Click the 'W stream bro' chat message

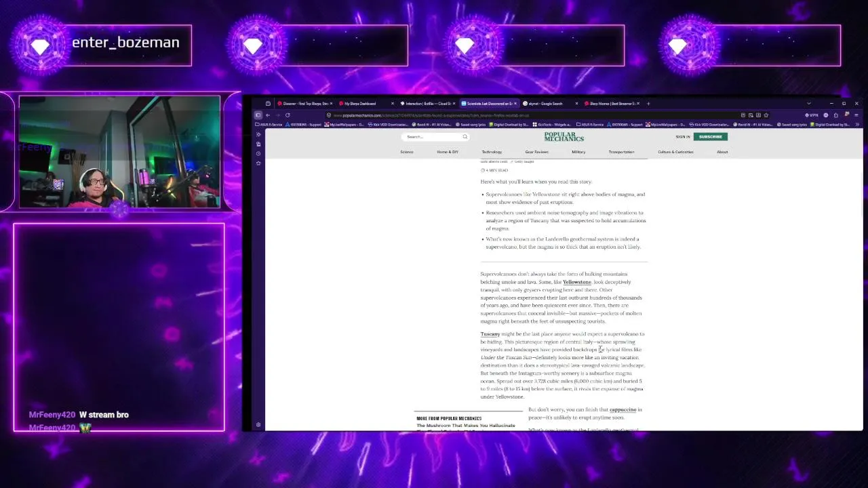tap(104, 415)
